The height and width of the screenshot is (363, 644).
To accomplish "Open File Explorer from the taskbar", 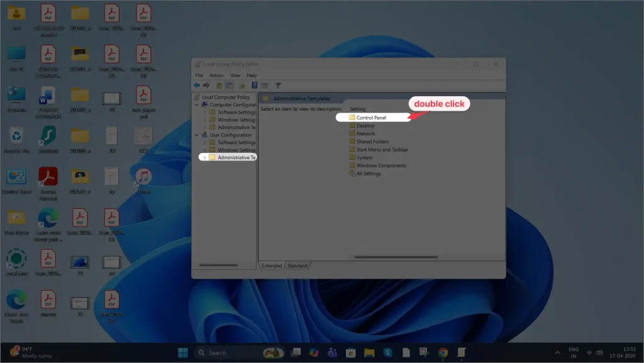I will (x=369, y=353).
